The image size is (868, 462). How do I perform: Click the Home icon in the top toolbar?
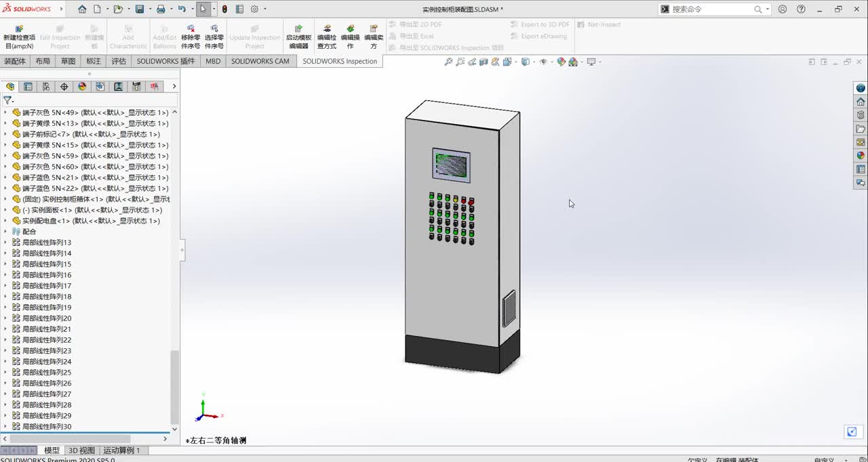coord(82,9)
